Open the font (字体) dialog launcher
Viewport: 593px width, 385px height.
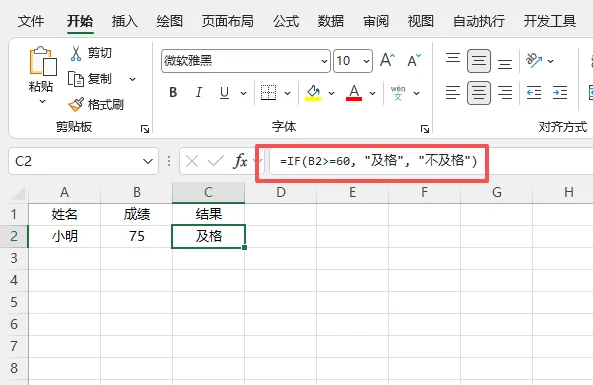click(425, 129)
